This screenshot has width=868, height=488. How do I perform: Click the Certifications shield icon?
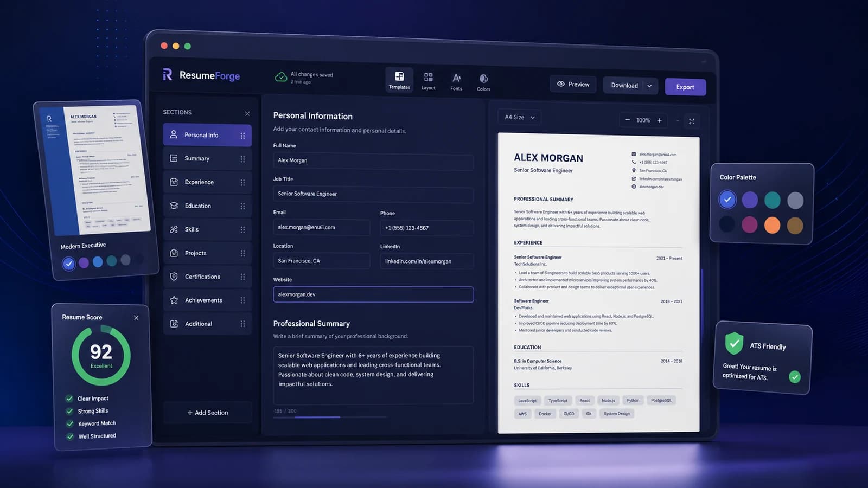point(174,277)
